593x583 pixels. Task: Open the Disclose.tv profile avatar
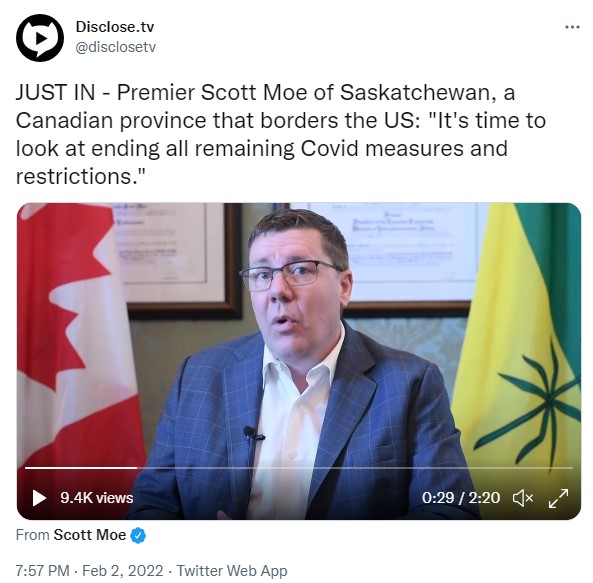[40, 38]
